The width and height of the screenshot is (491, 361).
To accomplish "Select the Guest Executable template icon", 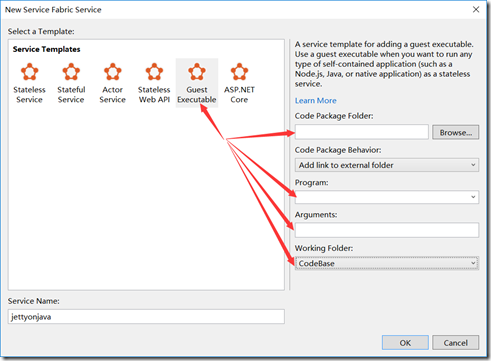I will tap(197, 72).
